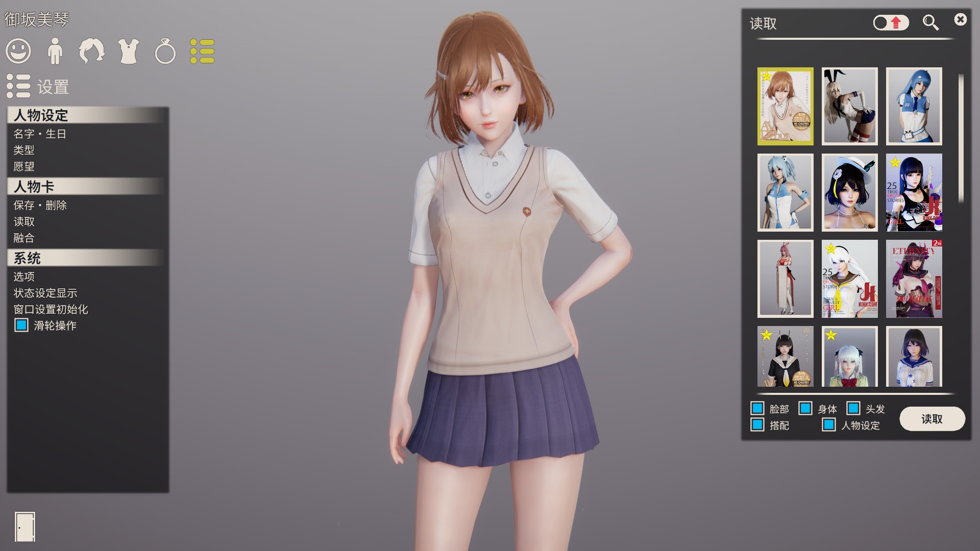Select dark bob sailor uniform card
This screenshot has width=980, height=551.
coord(914,356)
